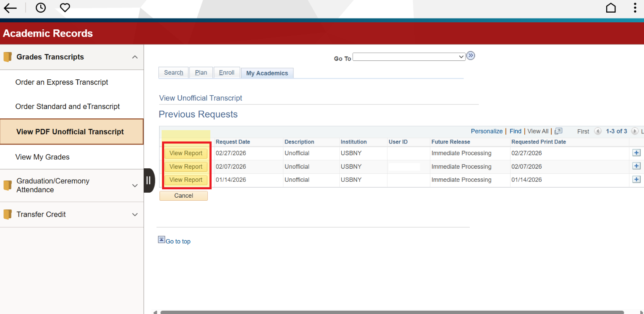The height and width of the screenshot is (314, 644).
Task: Sort by Description column header
Action: click(x=299, y=142)
